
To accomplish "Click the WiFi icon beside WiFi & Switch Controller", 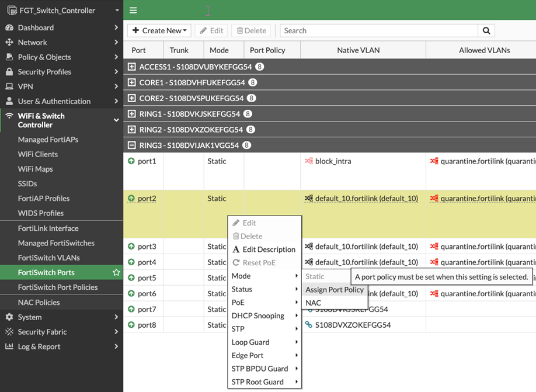I will click(9, 116).
